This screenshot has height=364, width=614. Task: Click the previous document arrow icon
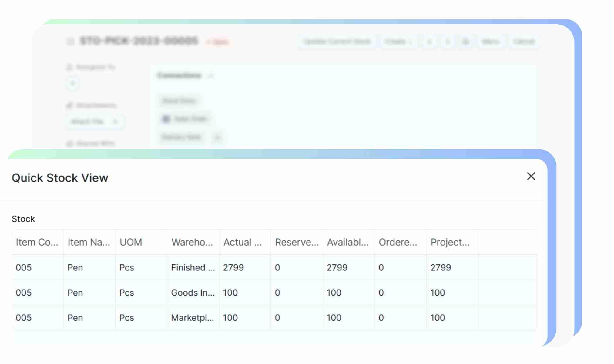pyautogui.click(x=429, y=41)
